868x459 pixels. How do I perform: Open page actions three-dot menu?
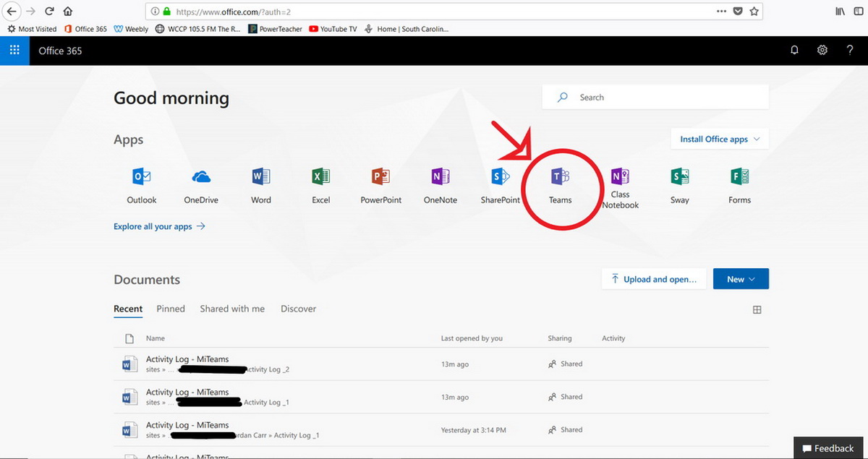click(721, 12)
